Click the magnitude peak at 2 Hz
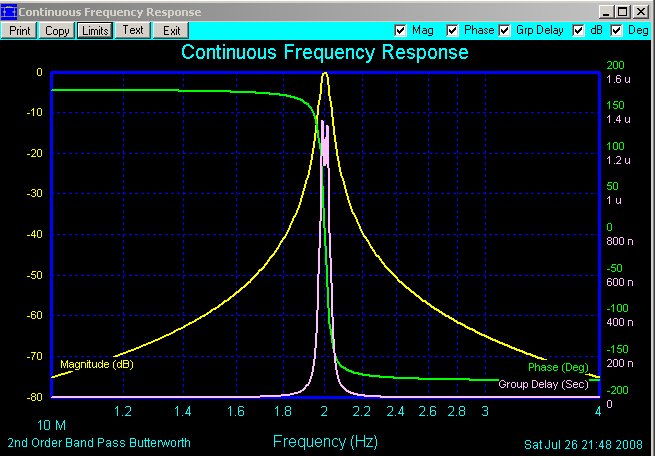The image size is (655, 456). pyautogui.click(x=325, y=74)
